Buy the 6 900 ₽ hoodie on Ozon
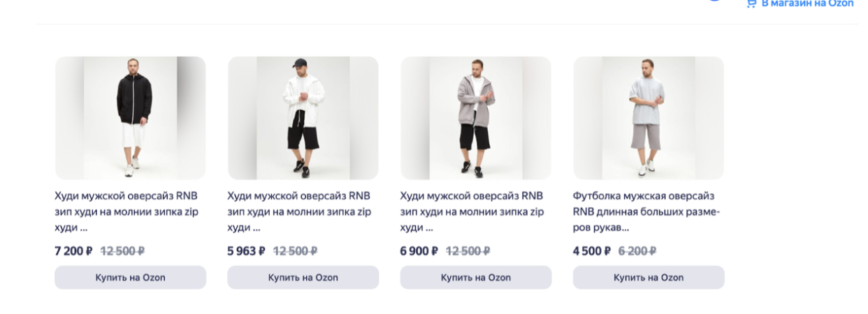 (476, 278)
